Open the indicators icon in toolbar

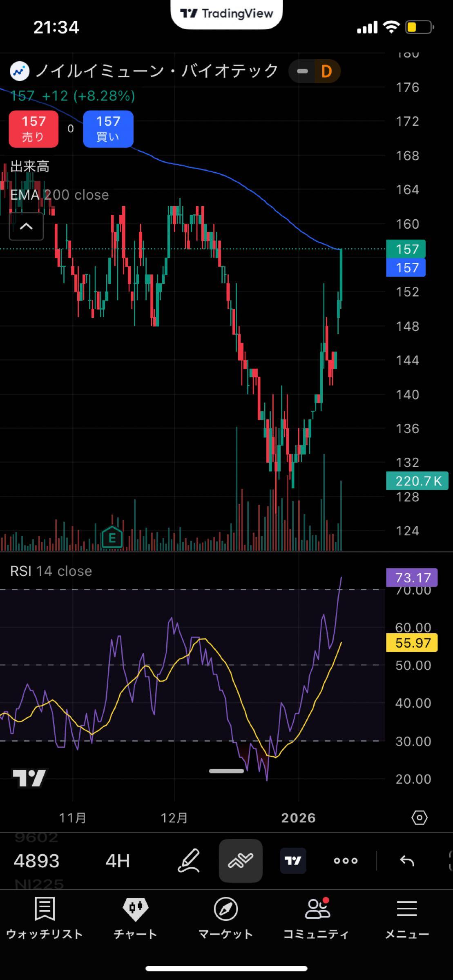tap(241, 861)
